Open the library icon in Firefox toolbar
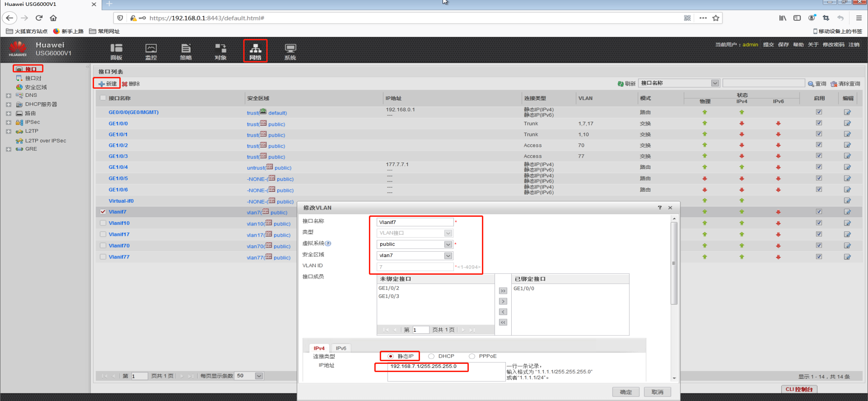868x401 pixels. (x=783, y=18)
